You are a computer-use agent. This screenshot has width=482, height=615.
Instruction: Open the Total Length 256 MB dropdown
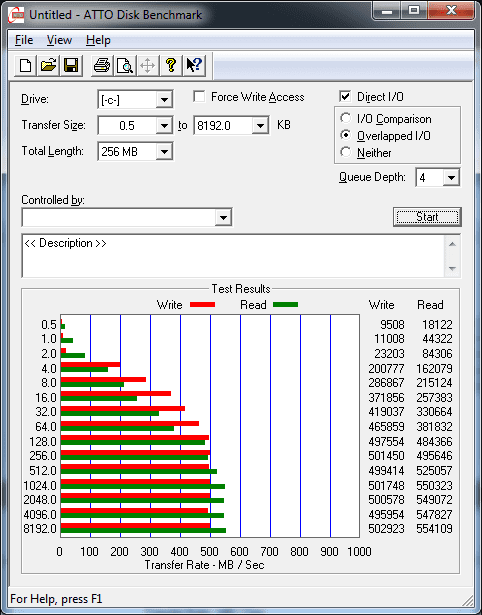pyautogui.click(x=164, y=151)
